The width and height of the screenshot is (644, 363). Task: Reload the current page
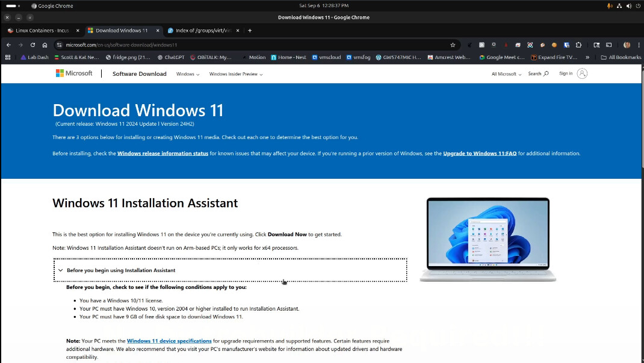[33, 45]
